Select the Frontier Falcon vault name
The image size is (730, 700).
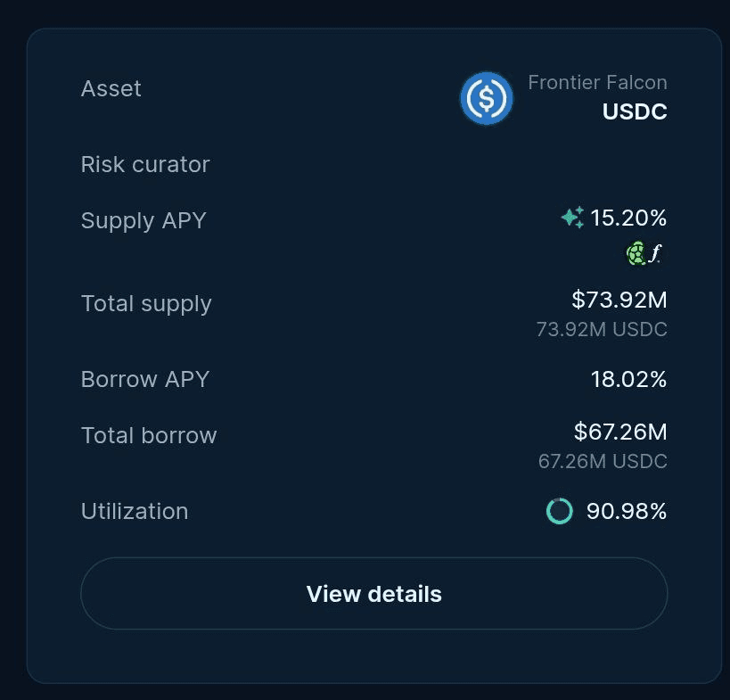597,82
